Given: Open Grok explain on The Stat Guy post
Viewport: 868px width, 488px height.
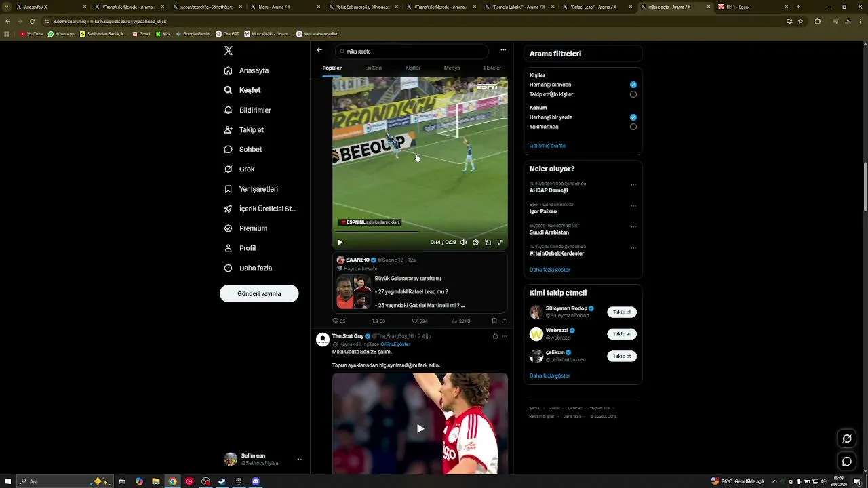Looking at the screenshot, I should [x=495, y=336].
